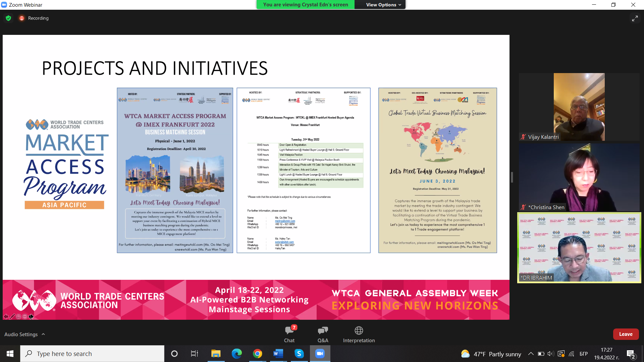Open Cortana from the taskbar
This screenshot has width=644, height=362.
[174, 354]
